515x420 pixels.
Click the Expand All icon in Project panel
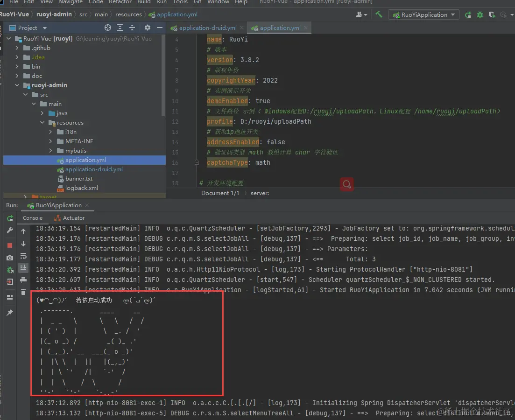[x=120, y=28]
